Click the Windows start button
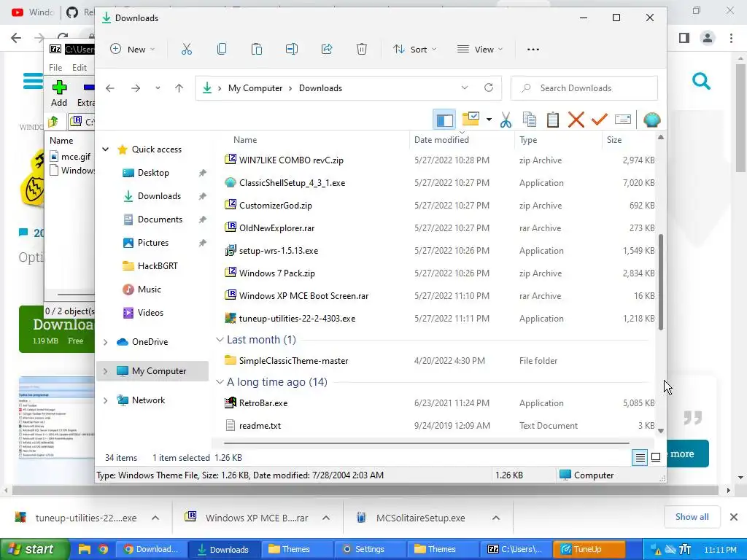The image size is (747, 560). (x=35, y=549)
